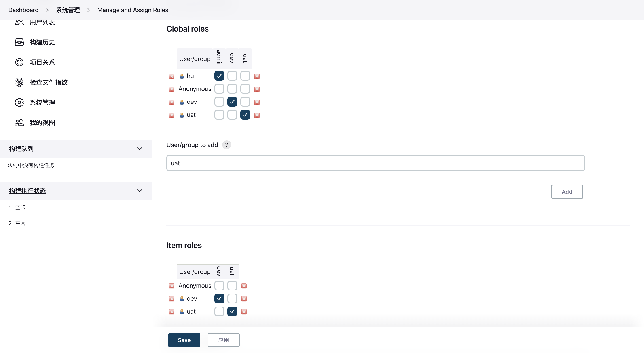Open 项目关系 sidebar icon
The height and width of the screenshot is (353, 644).
19,62
